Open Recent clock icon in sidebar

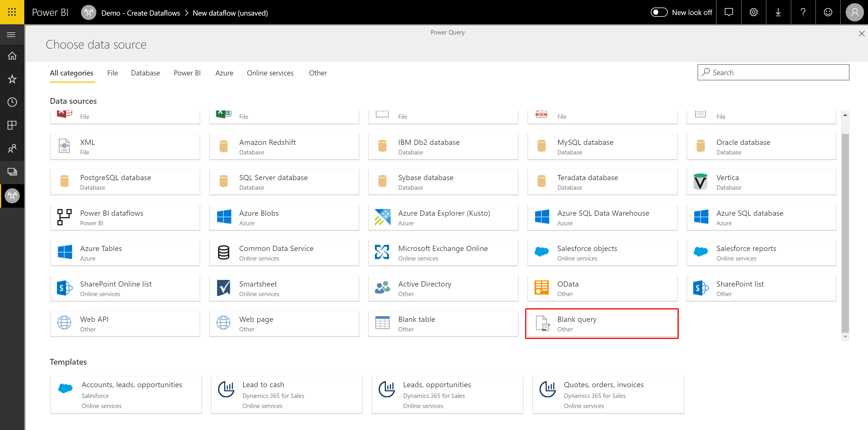click(12, 102)
